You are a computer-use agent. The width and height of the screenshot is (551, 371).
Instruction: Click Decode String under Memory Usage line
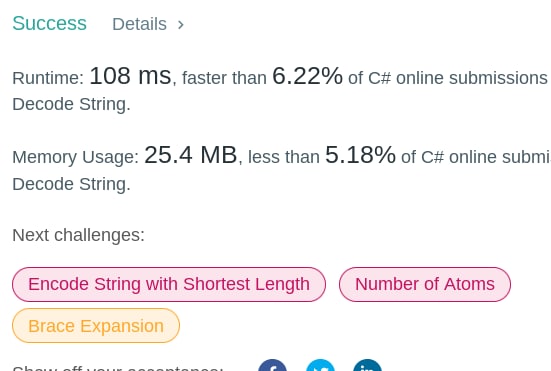(71, 184)
